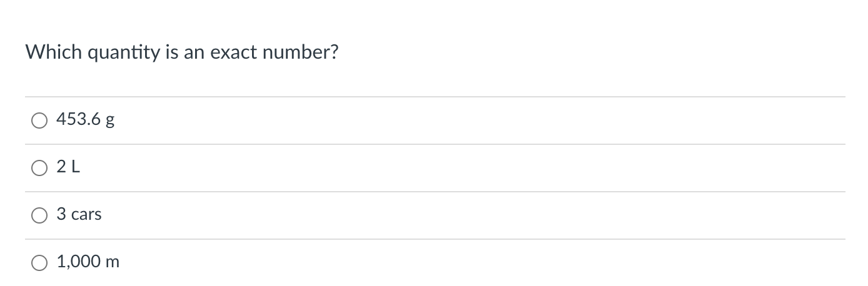The width and height of the screenshot is (868, 286).
Task: Select the radio button for 453.6 g
Action: coord(39,121)
